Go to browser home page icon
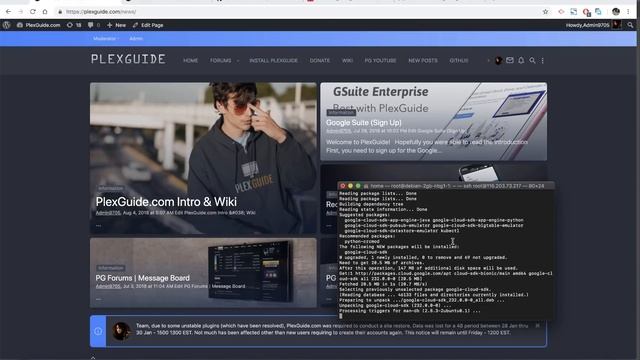The width and height of the screenshot is (640, 360). [x=45, y=12]
